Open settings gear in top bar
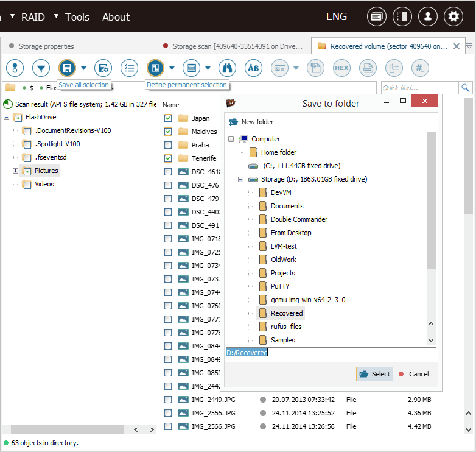Image resolution: width=476 pixels, height=452 pixels. pos(453,17)
